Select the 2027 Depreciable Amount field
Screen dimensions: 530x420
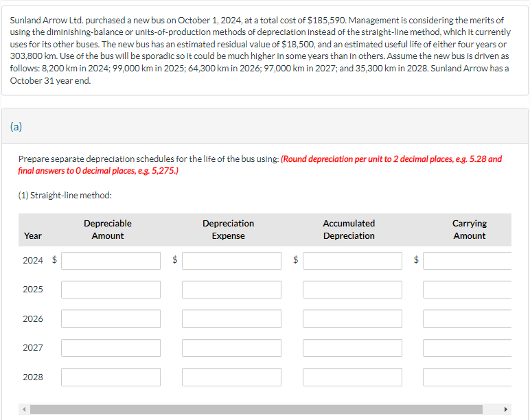pos(111,348)
